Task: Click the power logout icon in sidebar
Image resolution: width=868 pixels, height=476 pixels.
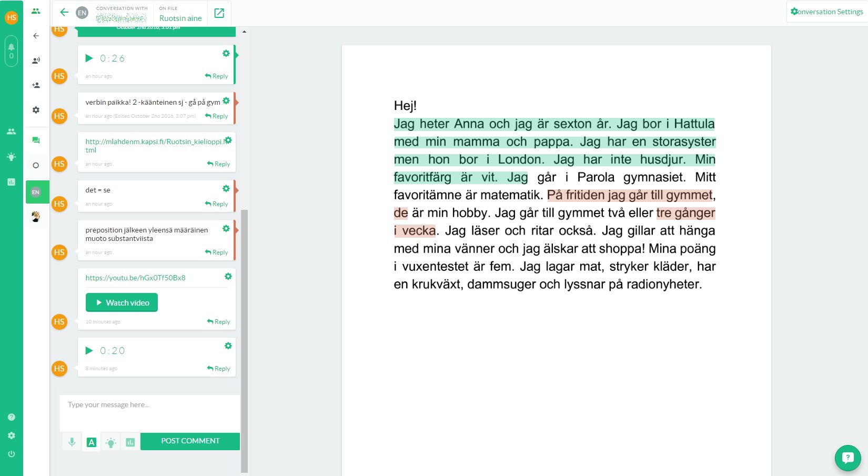Action: pos(11,454)
